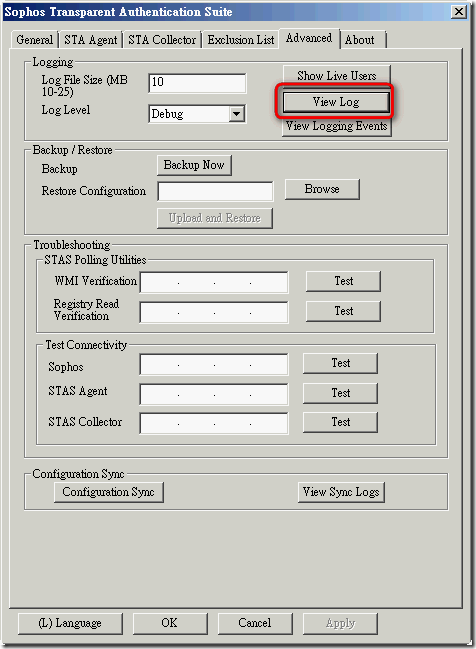Click the Sophos connectivity IP field
Screen dimensions: 476x649
(214, 364)
